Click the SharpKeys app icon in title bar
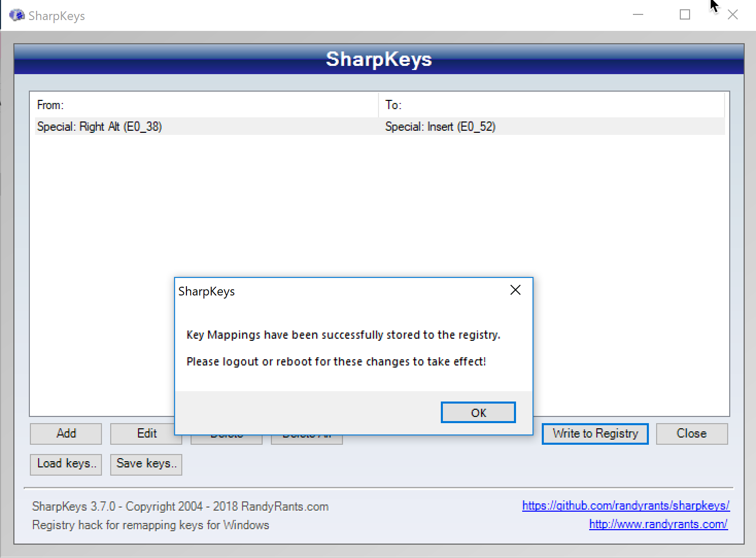Screen dimensions: 756x558 coord(17,15)
